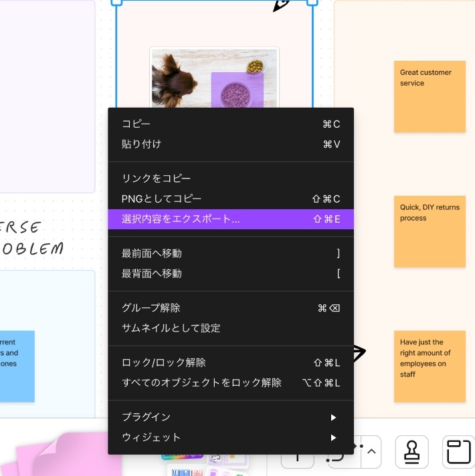Select the dog and food bowl image

(214, 78)
